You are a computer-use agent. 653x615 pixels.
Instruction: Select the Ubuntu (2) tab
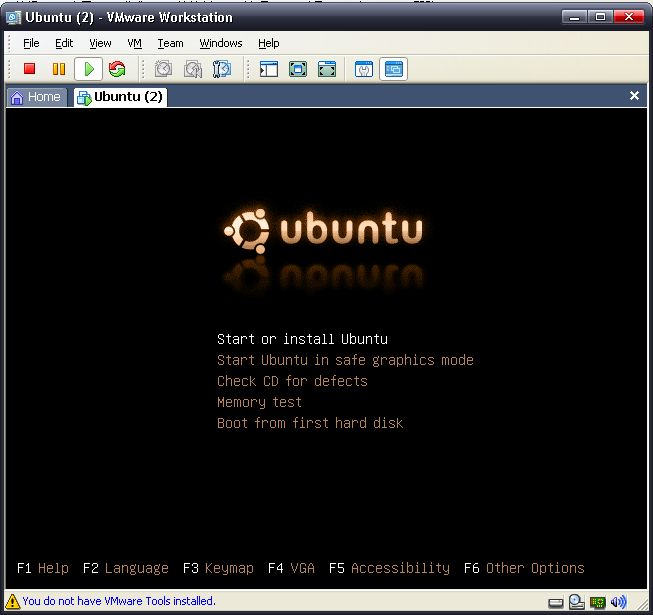pyautogui.click(x=121, y=97)
